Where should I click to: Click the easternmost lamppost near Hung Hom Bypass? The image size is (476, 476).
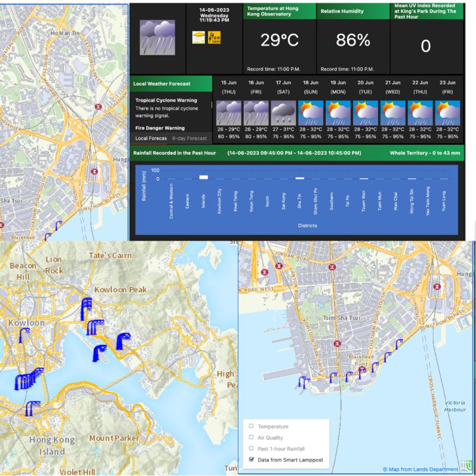click(x=399, y=344)
